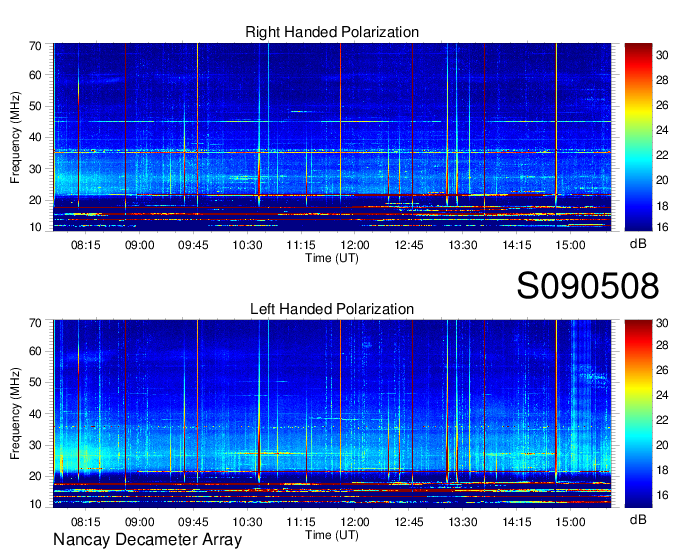
Task: Click the dB unit label under the upper colorbar
Action: pos(638,244)
